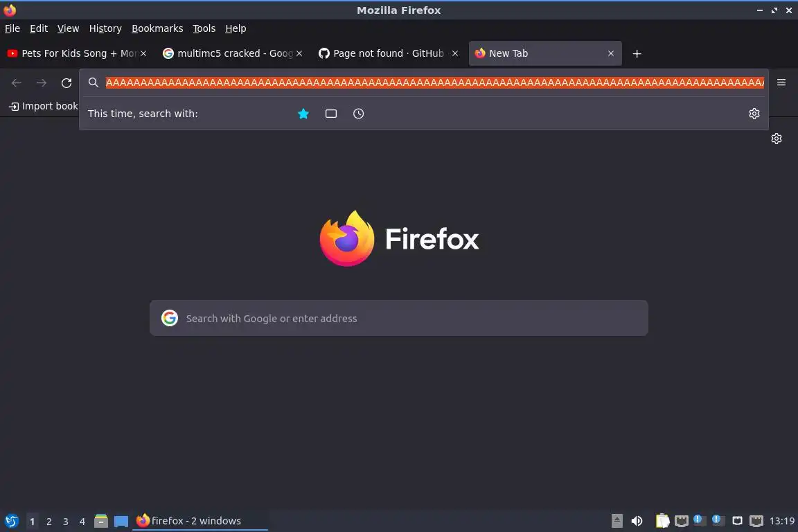798x532 pixels.
Task: Open the firefox - 2 windows taskbar entry
Action: pos(200,521)
